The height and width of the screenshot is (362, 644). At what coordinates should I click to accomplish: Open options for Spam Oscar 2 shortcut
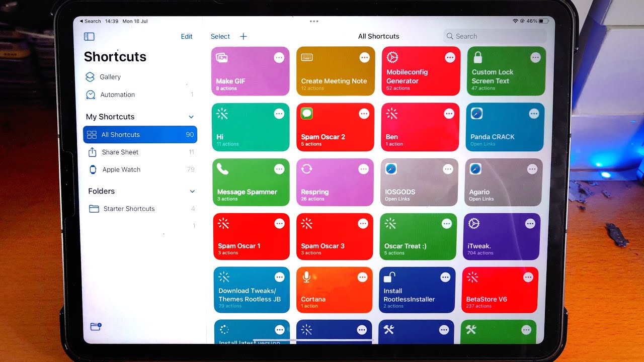[x=364, y=114]
